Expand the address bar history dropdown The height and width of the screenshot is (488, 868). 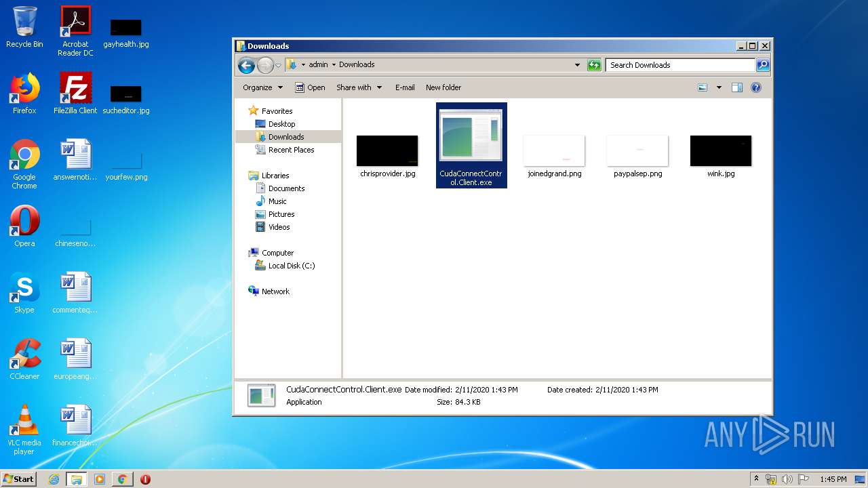pyautogui.click(x=577, y=65)
